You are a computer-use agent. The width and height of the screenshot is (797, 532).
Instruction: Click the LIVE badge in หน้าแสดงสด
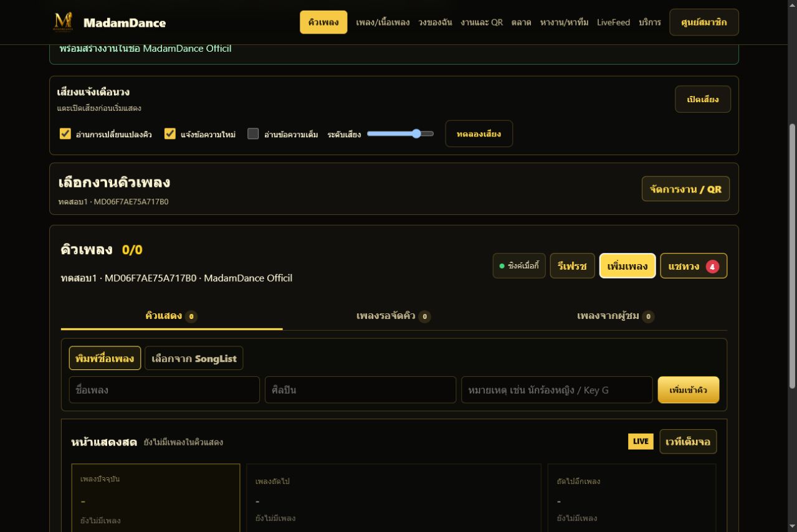tap(641, 442)
